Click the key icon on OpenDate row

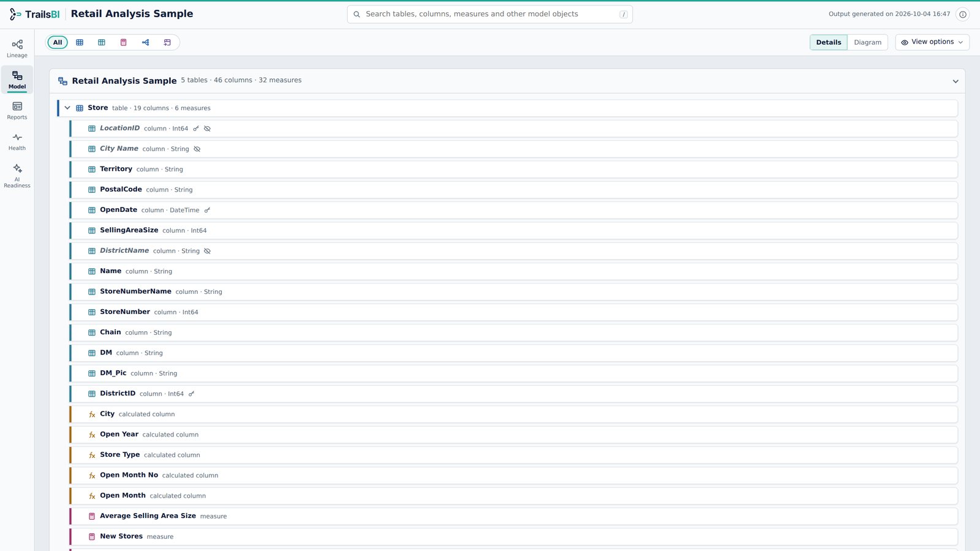(x=207, y=210)
